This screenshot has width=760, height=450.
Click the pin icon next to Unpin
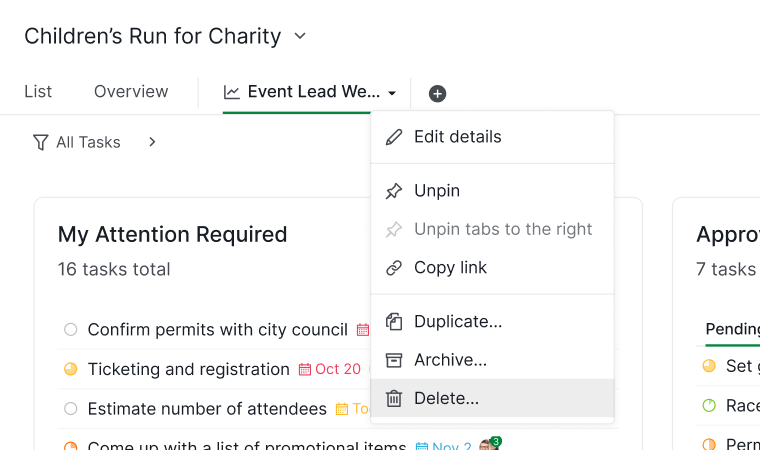pyautogui.click(x=394, y=191)
